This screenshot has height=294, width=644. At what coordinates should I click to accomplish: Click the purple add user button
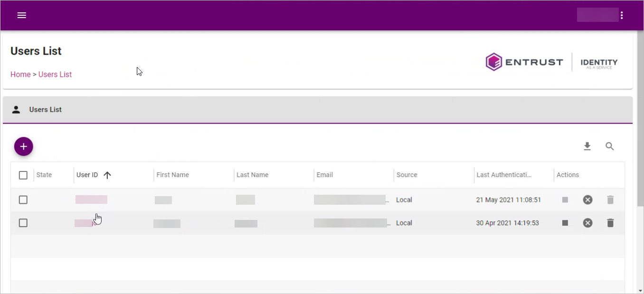[x=24, y=146]
